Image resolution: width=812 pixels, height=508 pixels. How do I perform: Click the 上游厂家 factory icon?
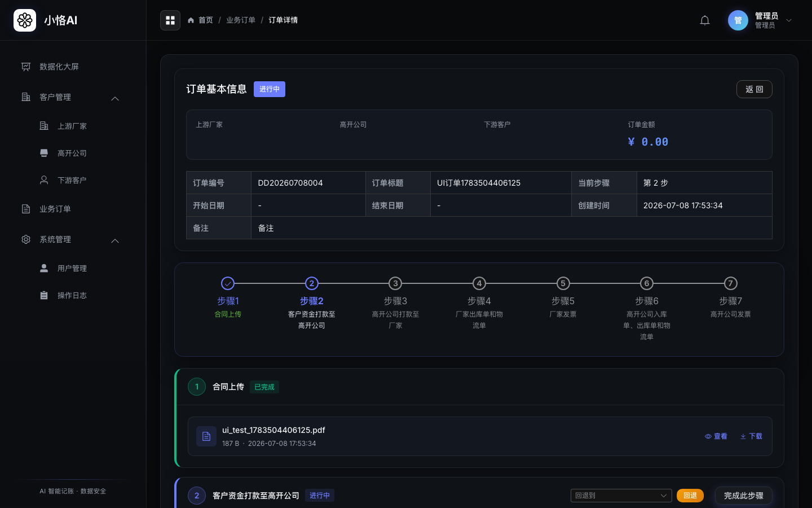[44, 126]
